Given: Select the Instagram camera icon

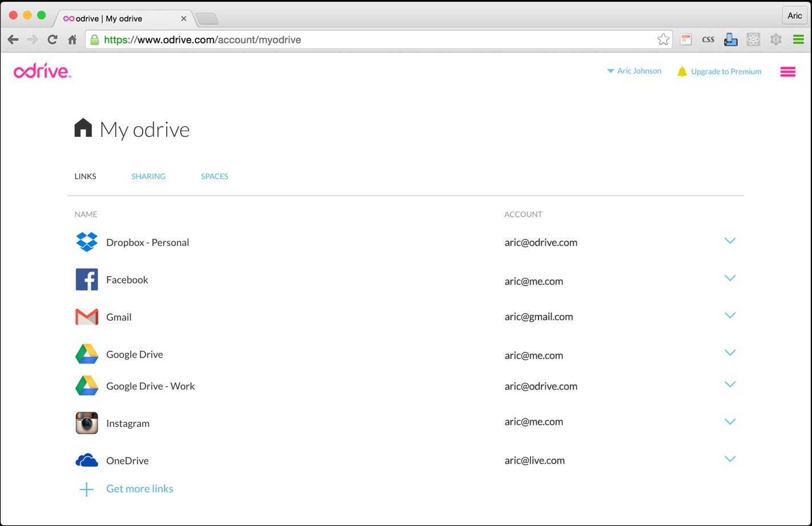Looking at the screenshot, I should point(87,423).
